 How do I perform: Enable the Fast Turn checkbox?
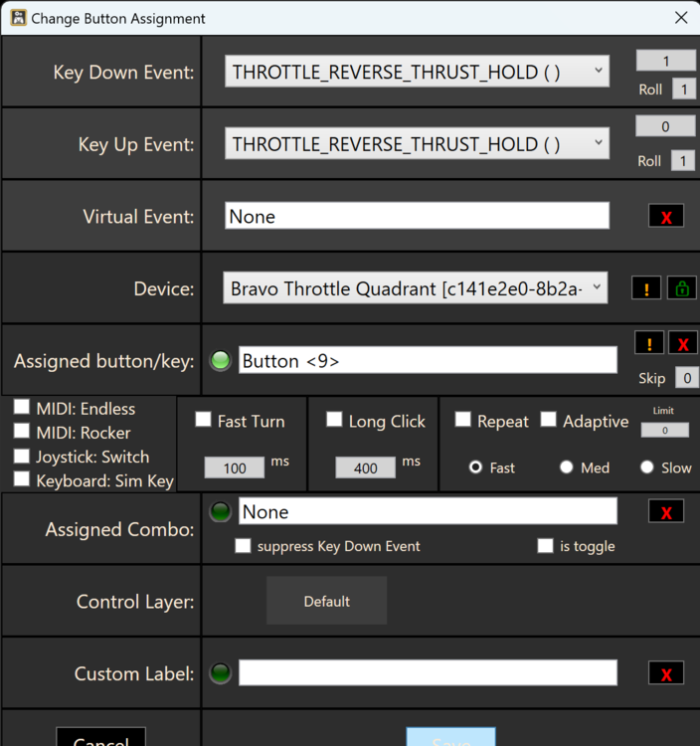(204, 421)
